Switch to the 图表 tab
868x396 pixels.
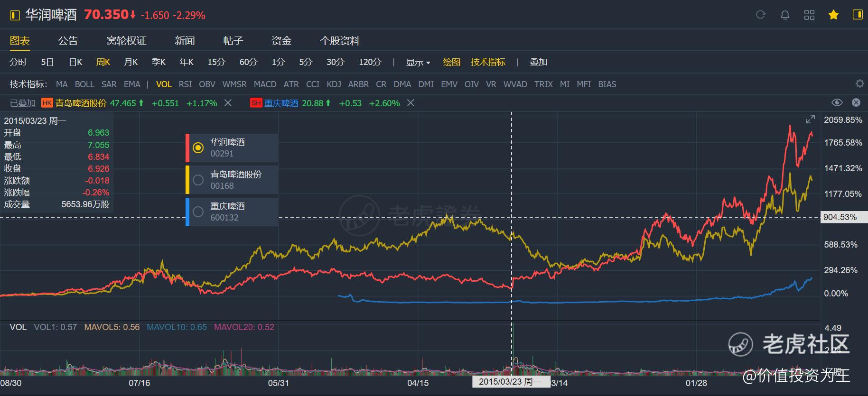pyautogui.click(x=20, y=41)
